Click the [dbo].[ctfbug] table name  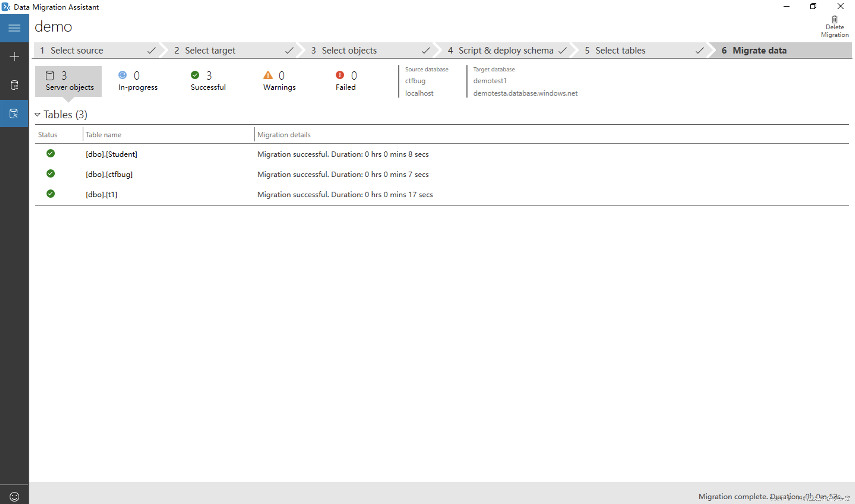click(109, 174)
